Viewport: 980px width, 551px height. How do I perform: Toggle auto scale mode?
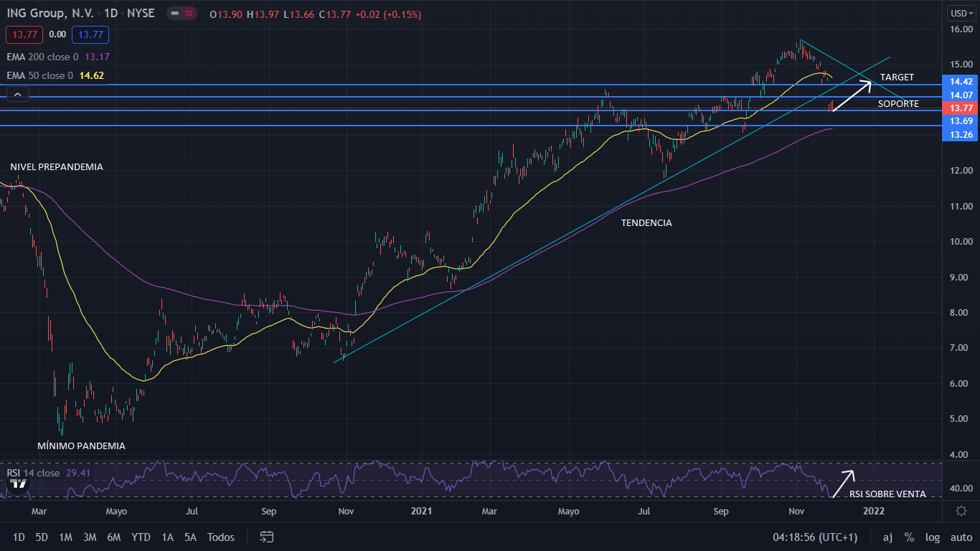[x=961, y=537]
